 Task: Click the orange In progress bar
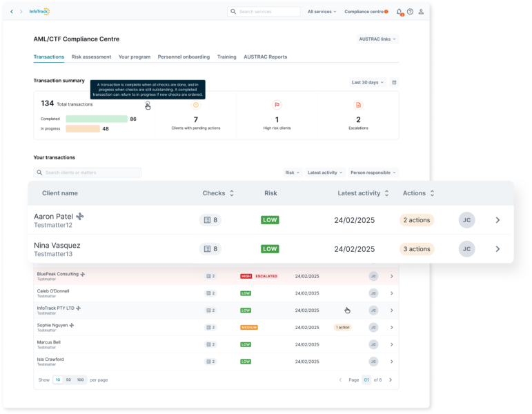83,128
